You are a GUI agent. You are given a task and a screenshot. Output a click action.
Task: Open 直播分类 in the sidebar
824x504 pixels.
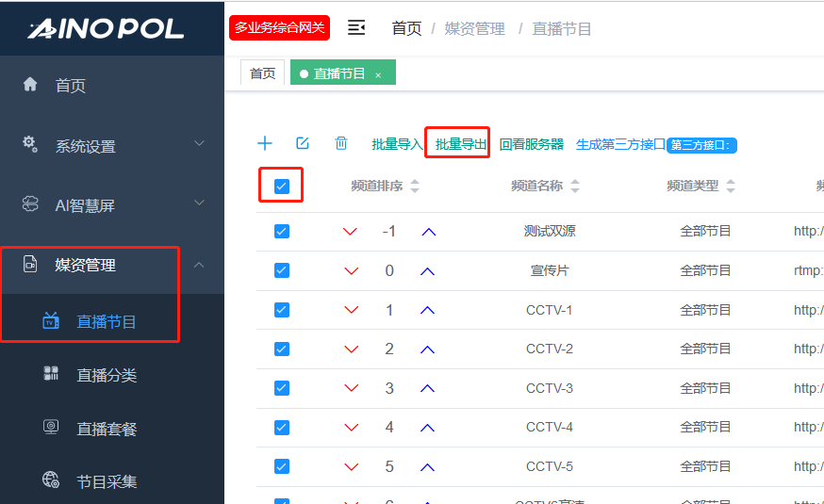click(x=107, y=375)
